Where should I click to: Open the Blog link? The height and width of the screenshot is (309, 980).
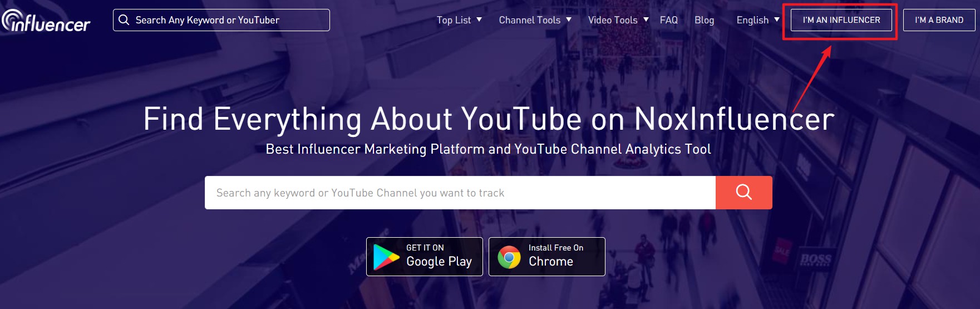(704, 20)
